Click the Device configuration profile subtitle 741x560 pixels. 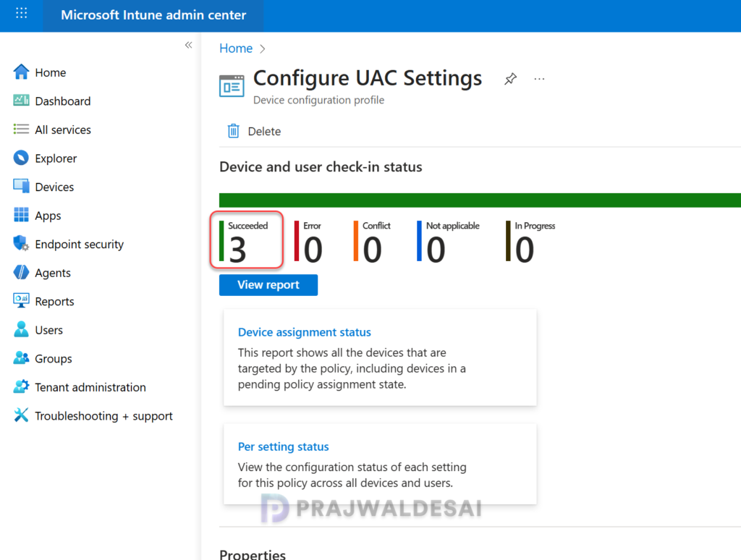tap(318, 100)
